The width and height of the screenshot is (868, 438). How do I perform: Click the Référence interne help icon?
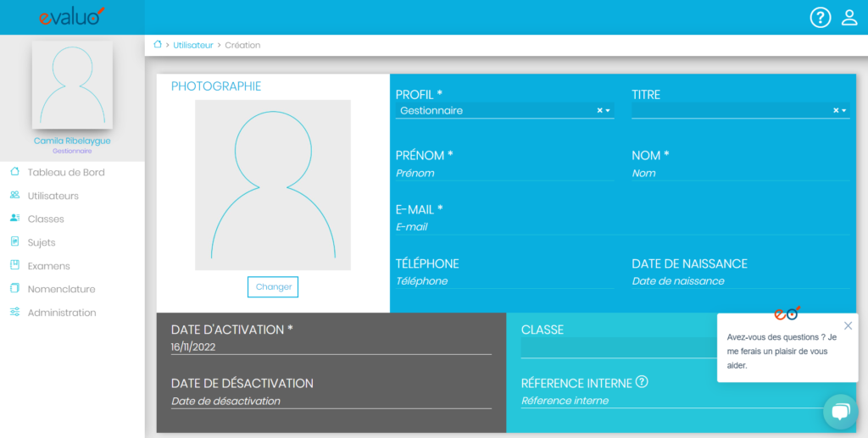coord(642,382)
